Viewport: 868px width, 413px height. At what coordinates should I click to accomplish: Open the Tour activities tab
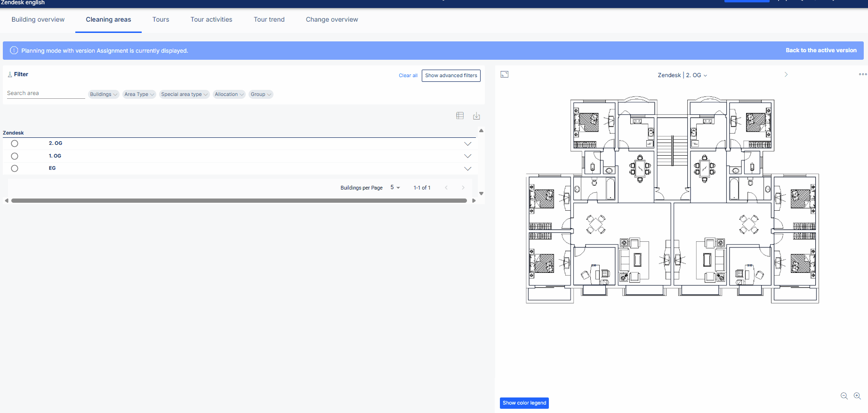click(211, 19)
